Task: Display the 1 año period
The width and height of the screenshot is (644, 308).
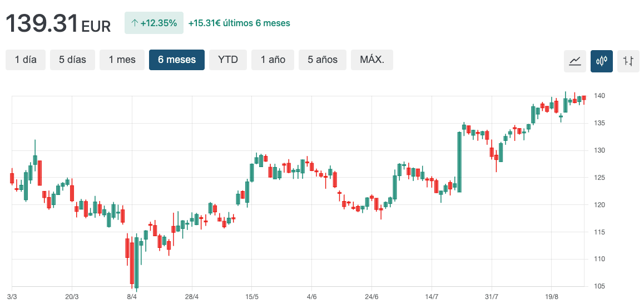Action: tap(273, 60)
